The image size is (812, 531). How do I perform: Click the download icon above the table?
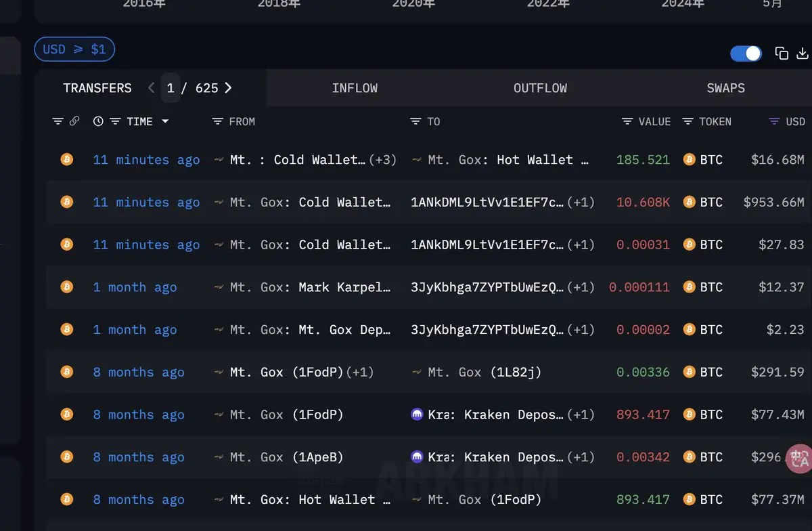tap(803, 54)
